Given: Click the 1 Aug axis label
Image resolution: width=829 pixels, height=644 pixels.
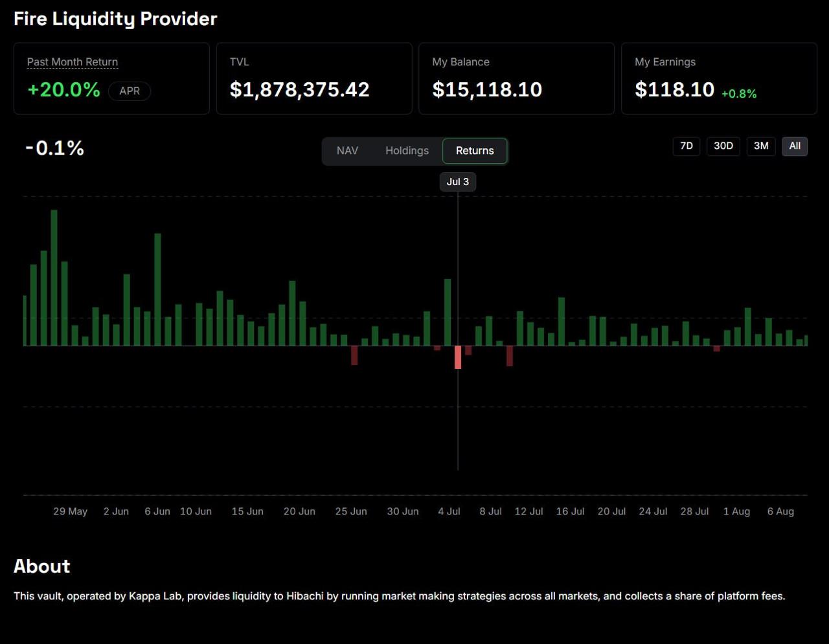Looking at the screenshot, I should 736,511.
